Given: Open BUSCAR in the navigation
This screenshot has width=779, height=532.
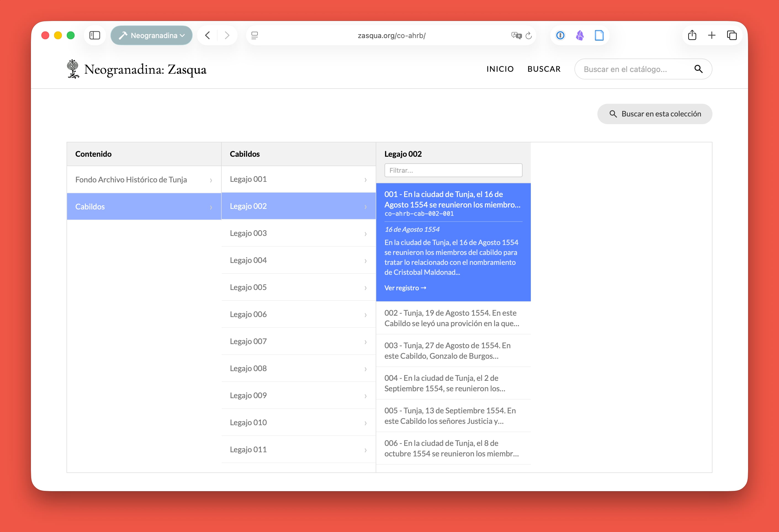Looking at the screenshot, I should point(544,69).
